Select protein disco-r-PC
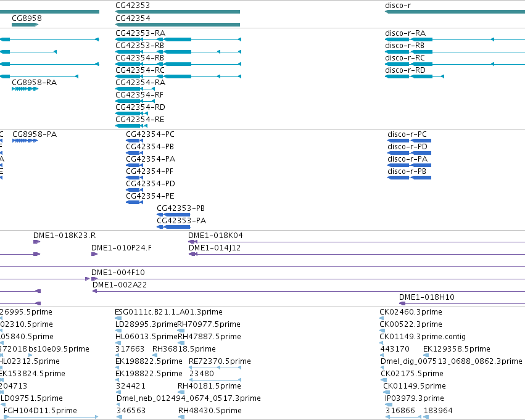Screen dimensions: 525x420 (409, 141)
